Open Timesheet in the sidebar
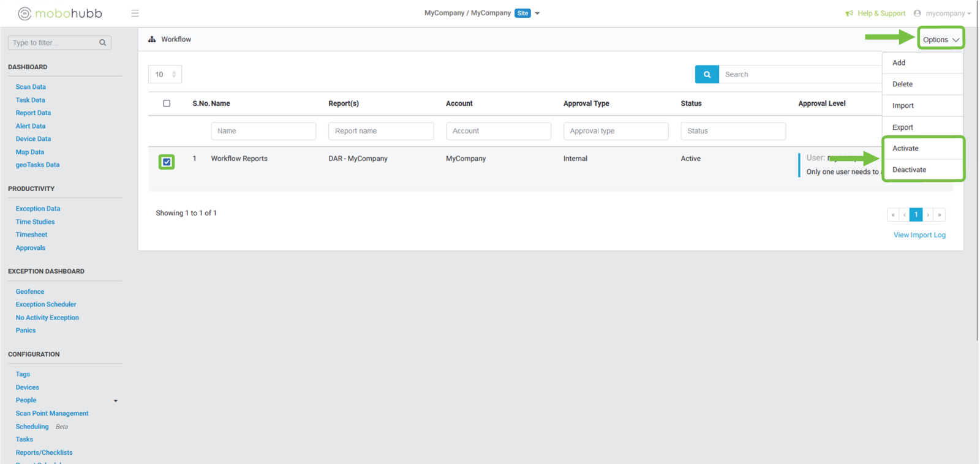This screenshot has height=464, width=980. point(31,235)
